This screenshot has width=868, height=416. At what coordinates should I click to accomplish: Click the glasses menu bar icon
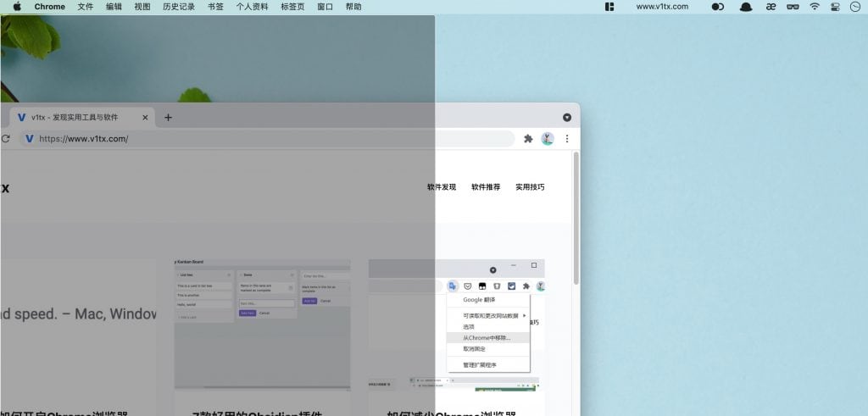coord(793,7)
